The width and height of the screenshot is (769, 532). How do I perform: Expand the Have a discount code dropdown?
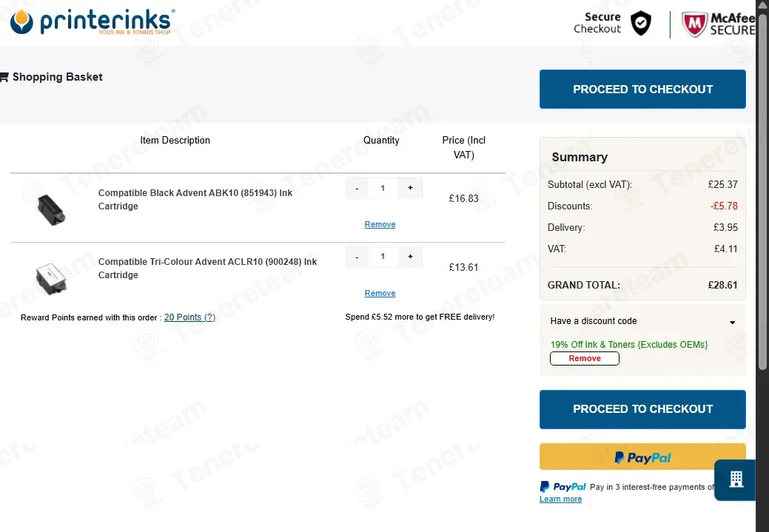click(642, 321)
